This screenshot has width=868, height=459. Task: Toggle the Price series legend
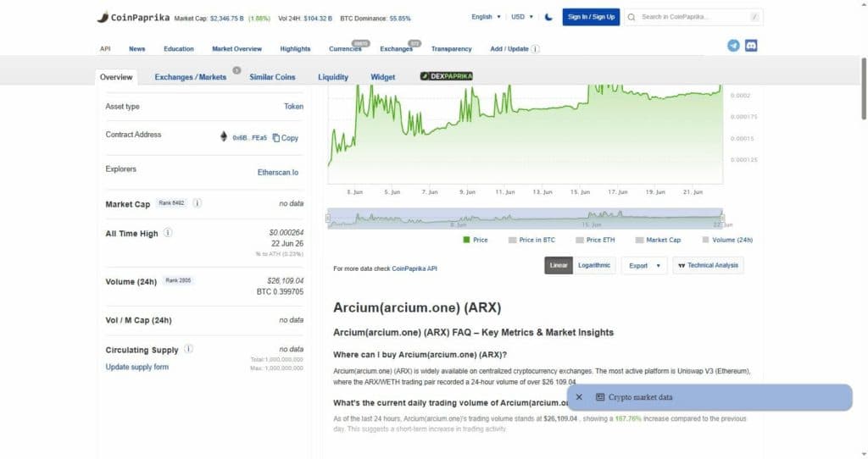(x=476, y=240)
